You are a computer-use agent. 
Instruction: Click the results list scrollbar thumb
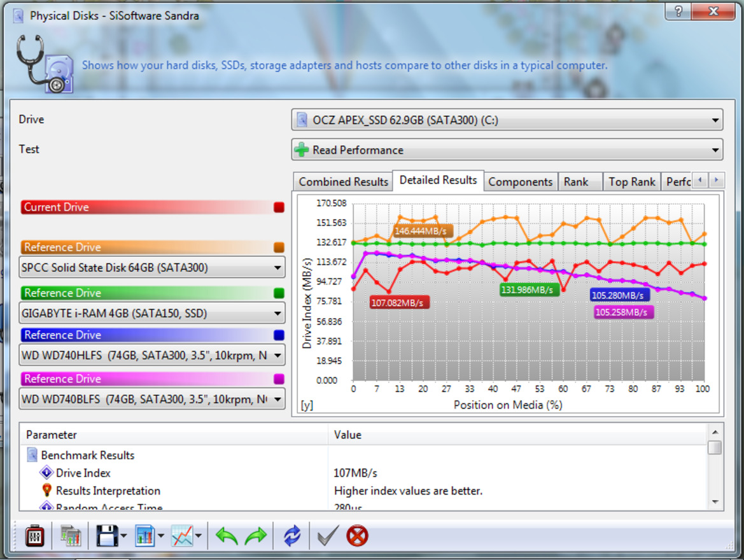pos(715,447)
